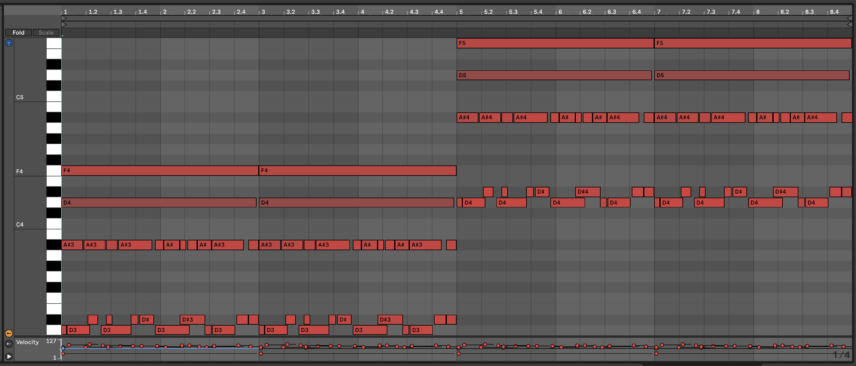Click ruler position 4.4
This screenshot has width=856, height=366.
point(438,11)
